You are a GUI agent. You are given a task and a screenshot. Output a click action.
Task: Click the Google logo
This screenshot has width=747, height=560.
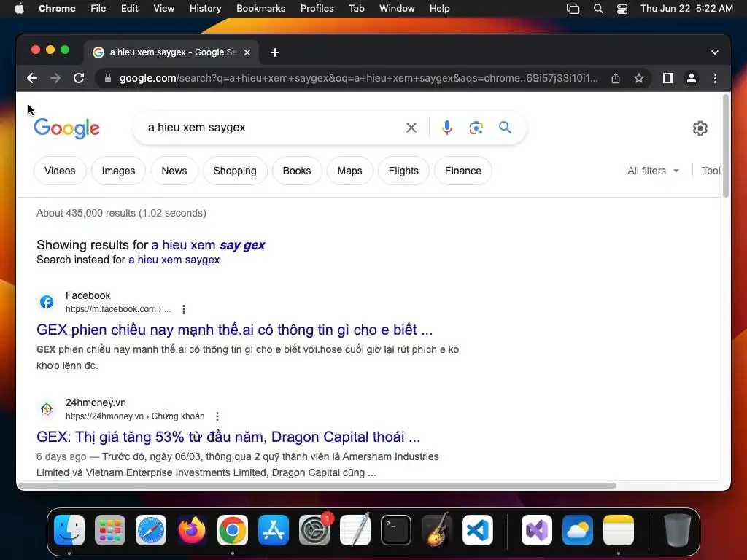[66, 128]
